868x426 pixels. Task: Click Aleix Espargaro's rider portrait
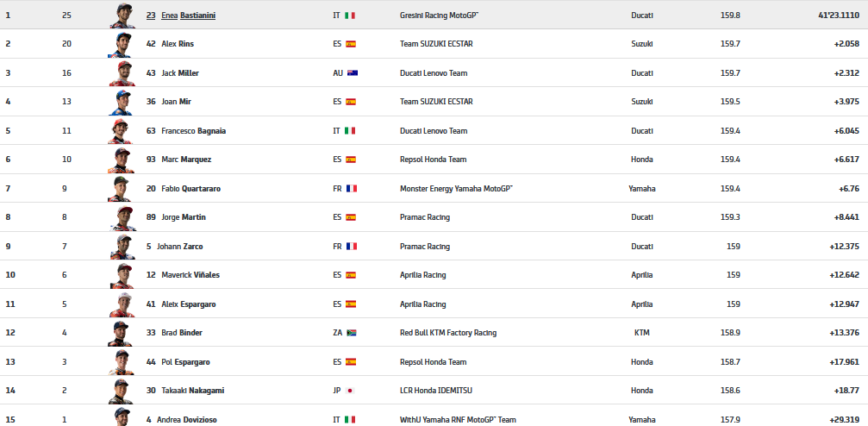click(x=122, y=304)
